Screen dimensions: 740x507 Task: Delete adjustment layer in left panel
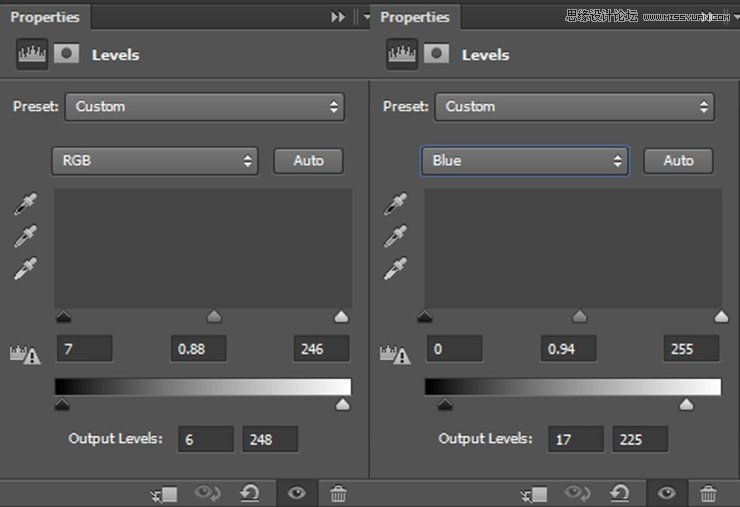pyautogui.click(x=338, y=494)
